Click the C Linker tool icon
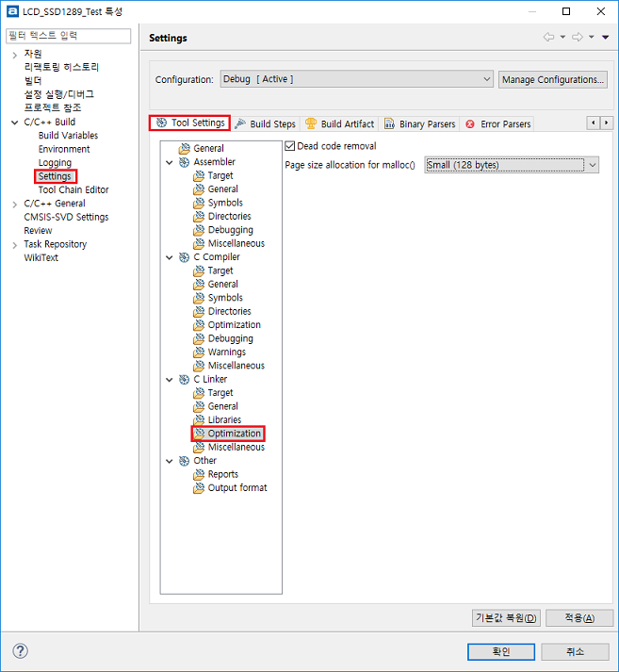 point(185,379)
